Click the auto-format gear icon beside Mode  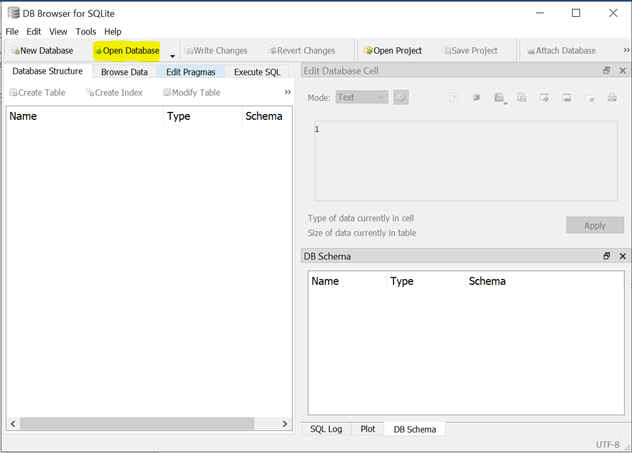(x=401, y=97)
